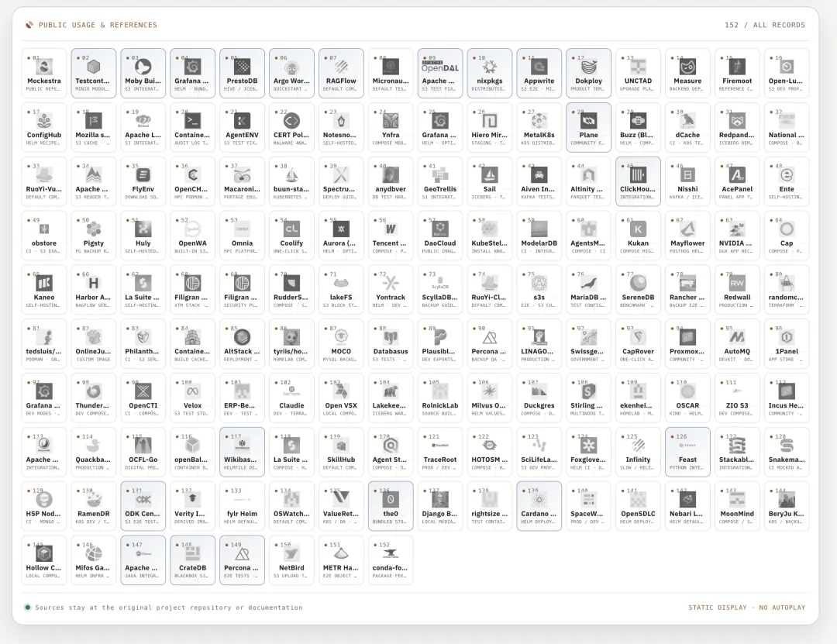Click the "MoonMind" card name

(x=737, y=514)
